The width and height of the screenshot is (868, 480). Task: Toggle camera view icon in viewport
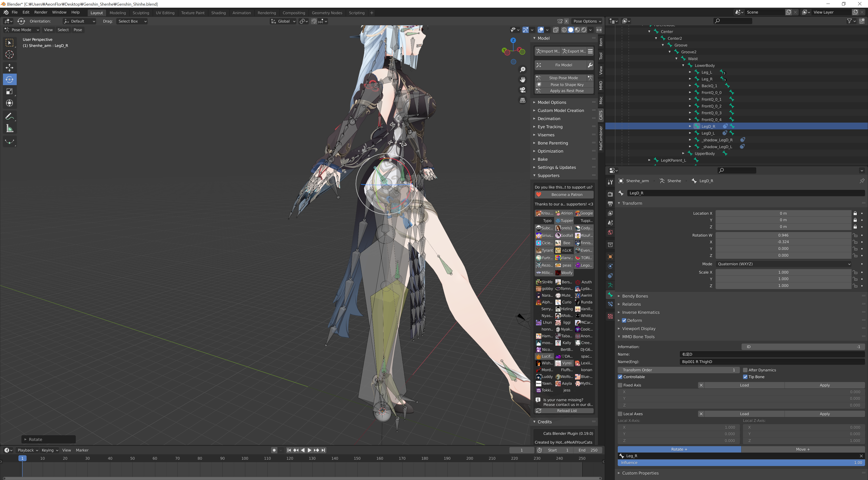(523, 90)
